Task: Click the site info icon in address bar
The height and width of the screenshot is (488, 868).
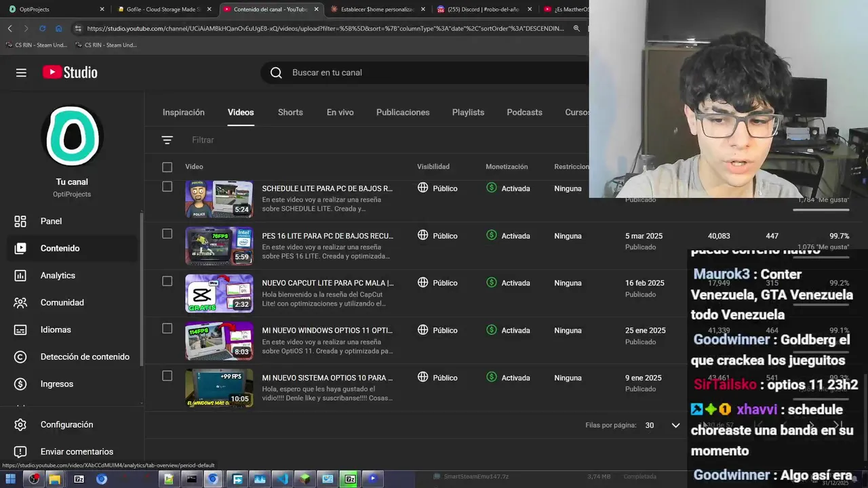Action: click(x=78, y=28)
